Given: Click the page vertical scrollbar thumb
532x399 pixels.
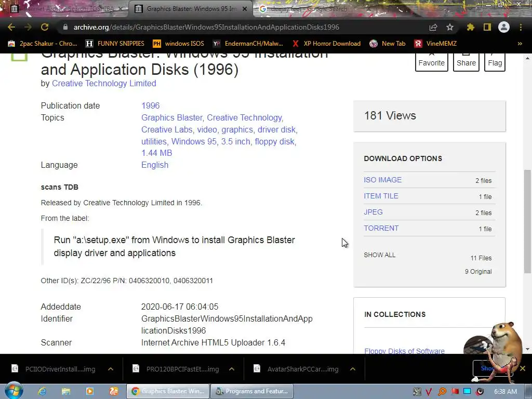Looking at the screenshot, I should [x=527, y=221].
